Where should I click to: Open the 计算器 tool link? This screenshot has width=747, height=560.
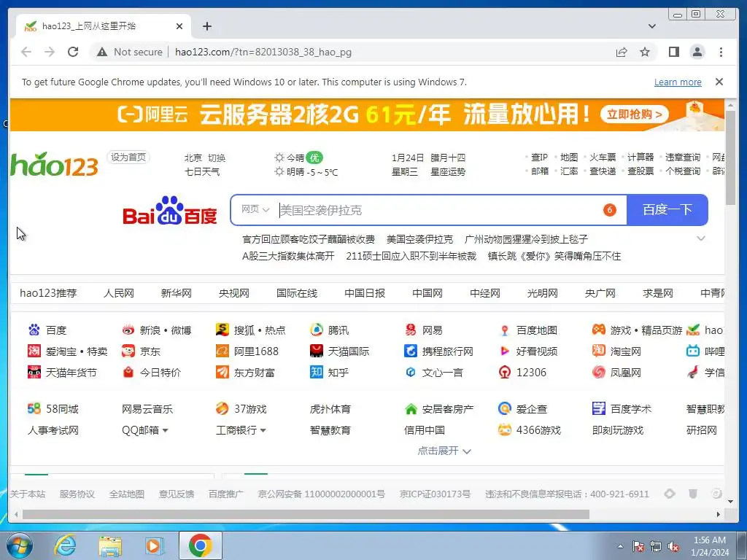tap(640, 157)
